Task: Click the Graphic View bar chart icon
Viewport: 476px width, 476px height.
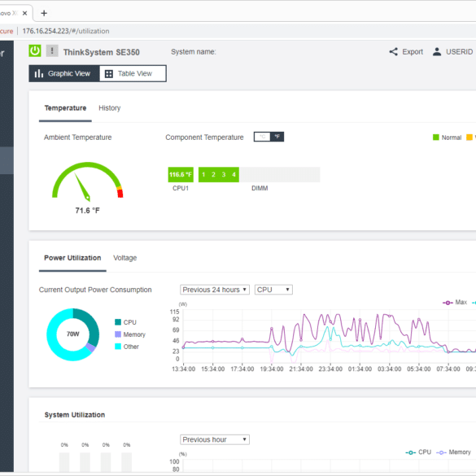Action: (39, 73)
